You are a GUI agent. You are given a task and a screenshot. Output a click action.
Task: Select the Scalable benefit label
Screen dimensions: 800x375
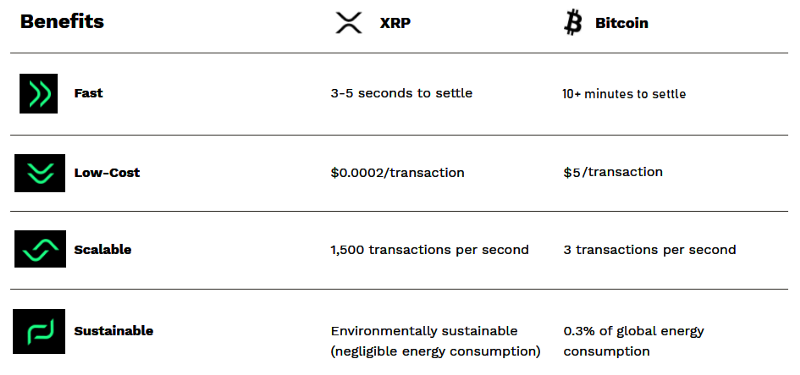point(103,249)
